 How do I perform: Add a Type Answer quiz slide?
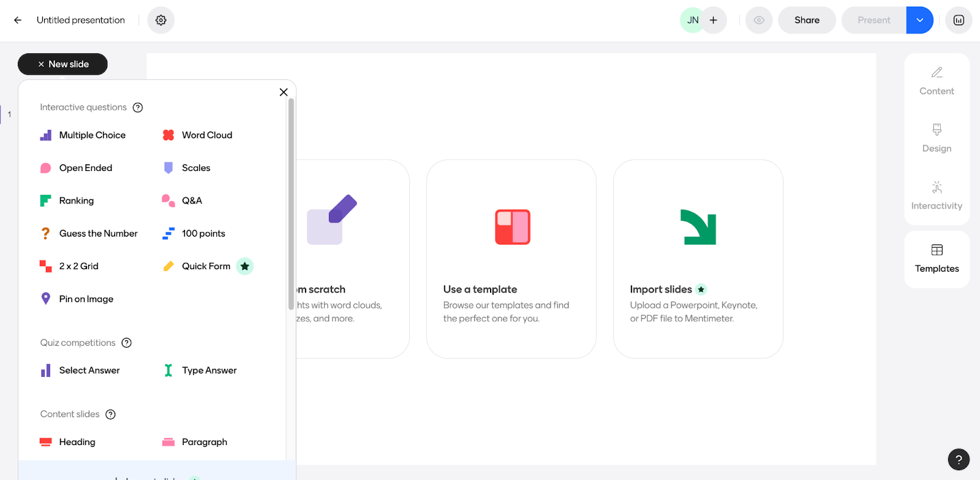point(200,370)
